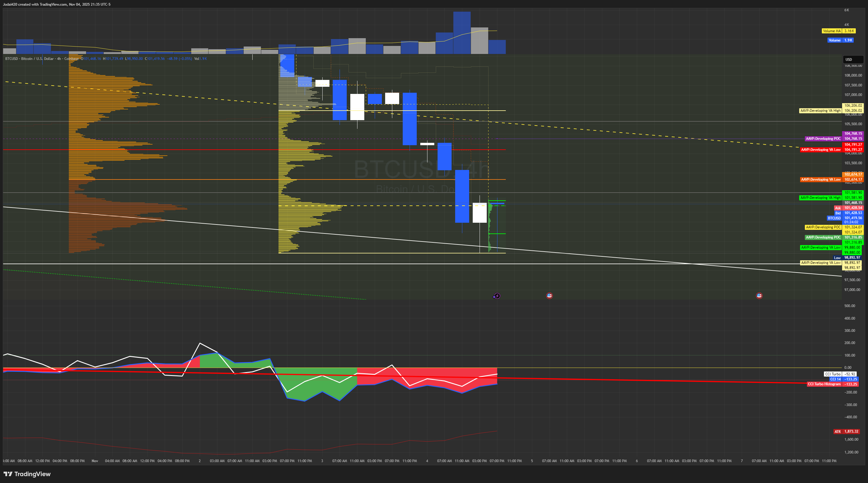Click the blue CCI 14 label
This screenshot has width=868, height=483.
point(835,379)
